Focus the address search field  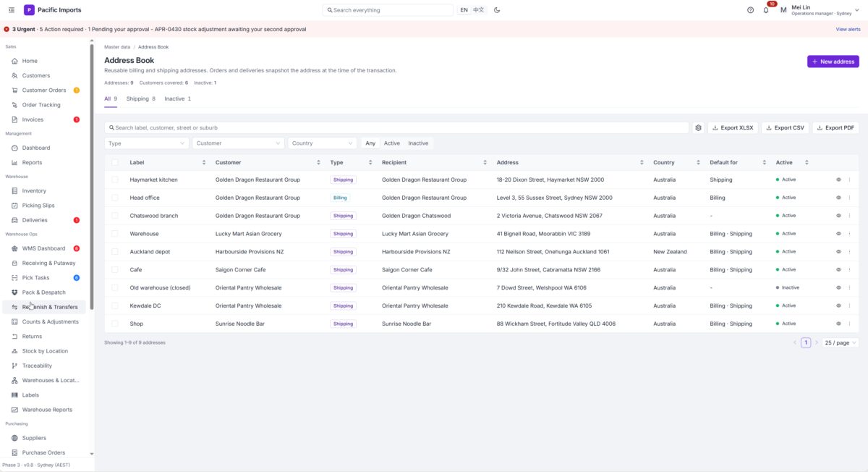396,127
